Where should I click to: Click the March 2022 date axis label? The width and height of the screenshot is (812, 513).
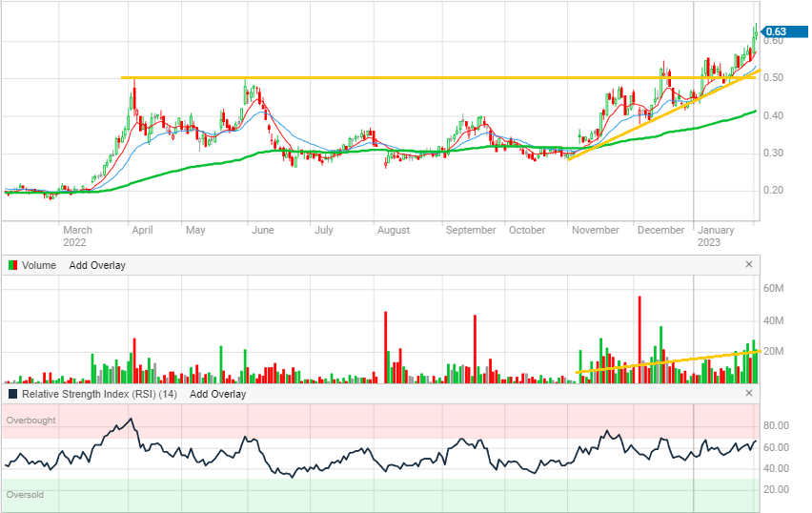coord(77,236)
